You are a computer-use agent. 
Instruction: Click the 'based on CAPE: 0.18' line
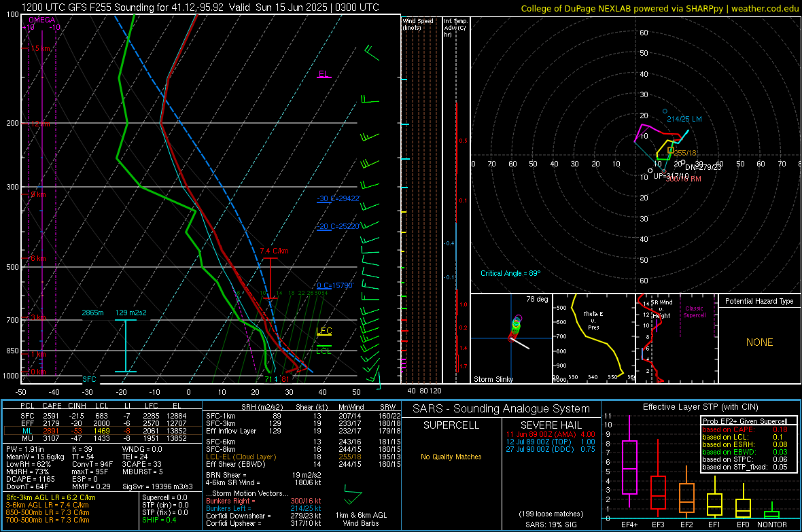(745, 429)
